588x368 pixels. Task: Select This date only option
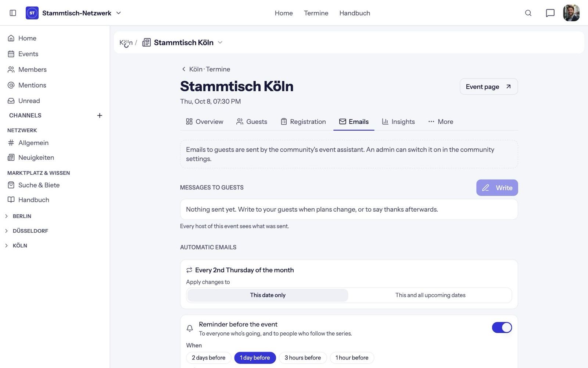pyautogui.click(x=268, y=295)
